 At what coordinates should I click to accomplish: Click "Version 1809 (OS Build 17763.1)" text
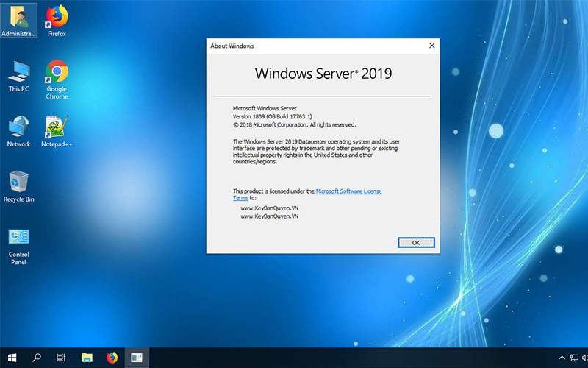coord(273,116)
